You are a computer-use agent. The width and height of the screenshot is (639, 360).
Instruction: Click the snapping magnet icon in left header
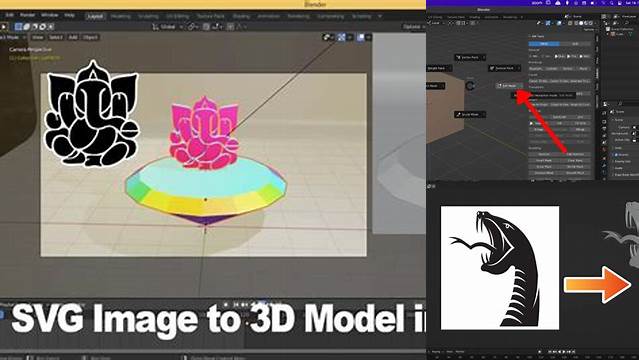(x=206, y=27)
